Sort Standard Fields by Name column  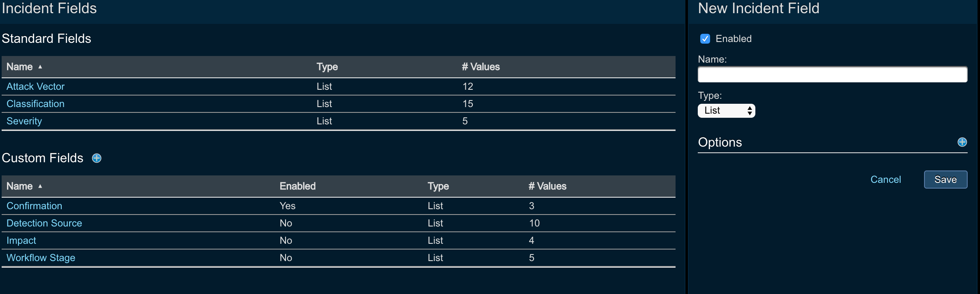click(20, 67)
